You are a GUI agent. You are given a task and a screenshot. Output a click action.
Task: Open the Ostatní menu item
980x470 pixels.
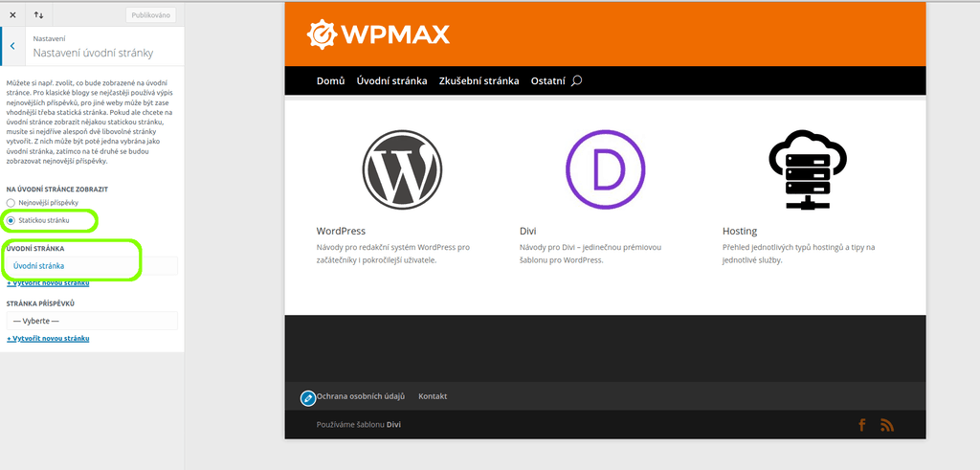[x=548, y=80]
